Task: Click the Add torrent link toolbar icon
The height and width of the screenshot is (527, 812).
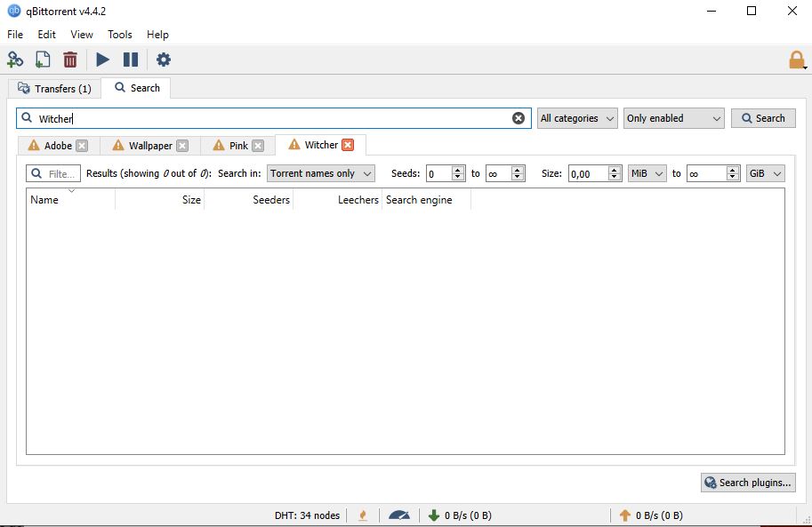Action: pyautogui.click(x=15, y=60)
